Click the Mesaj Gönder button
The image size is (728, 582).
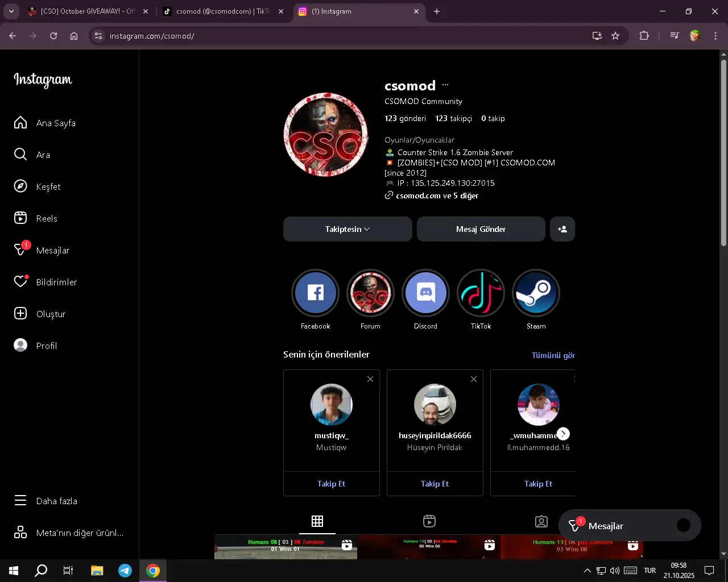point(481,229)
